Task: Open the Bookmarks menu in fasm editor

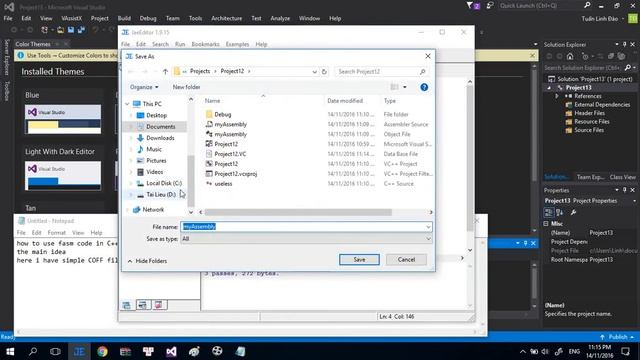Action: (205, 44)
